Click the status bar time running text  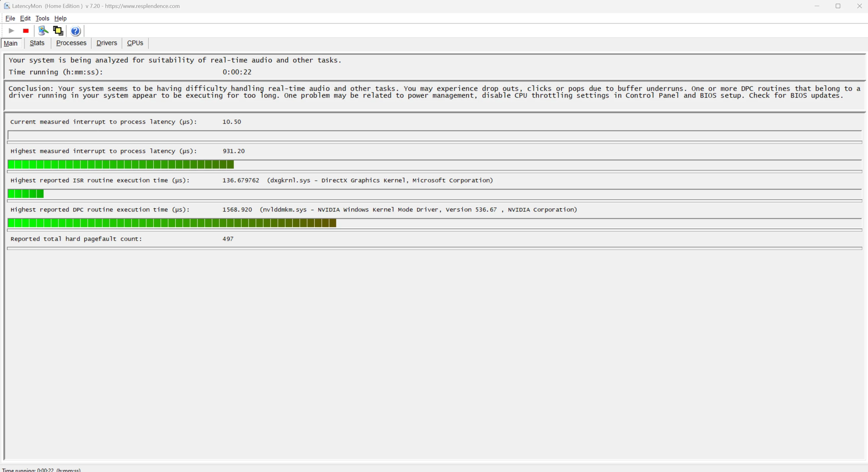[x=41, y=470]
